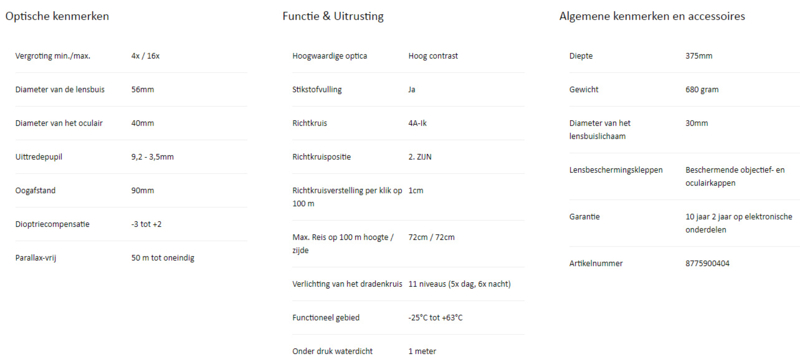Click the 72cm / 72cm value
This screenshot has width=800, height=364.
(x=432, y=237)
